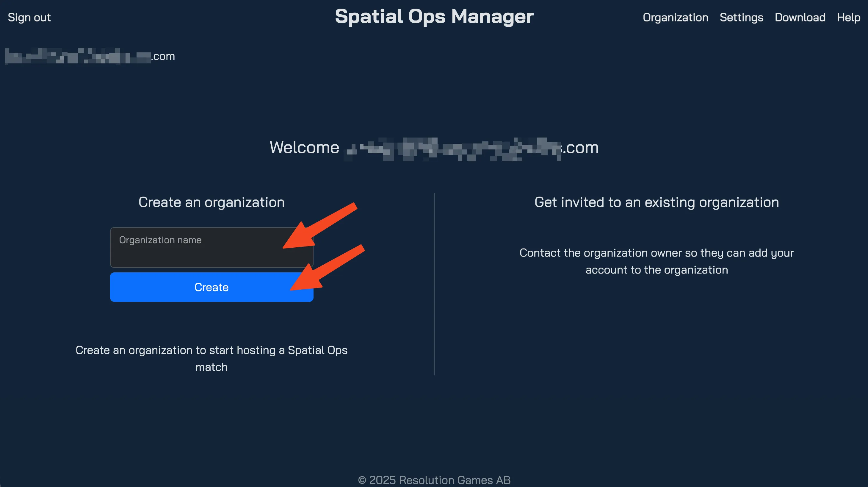Click the 'Contact the organization owner' text
This screenshot has width=868, height=487.
[657, 261]
